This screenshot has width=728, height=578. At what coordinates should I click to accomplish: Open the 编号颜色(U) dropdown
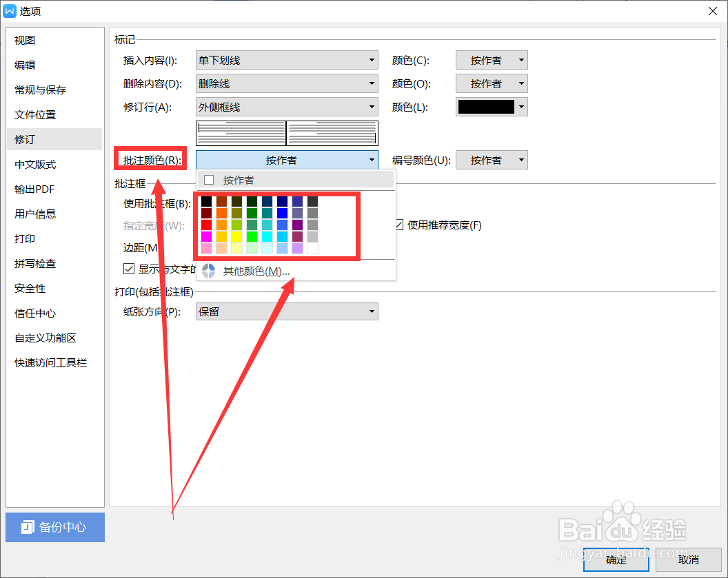pos(492,160)
